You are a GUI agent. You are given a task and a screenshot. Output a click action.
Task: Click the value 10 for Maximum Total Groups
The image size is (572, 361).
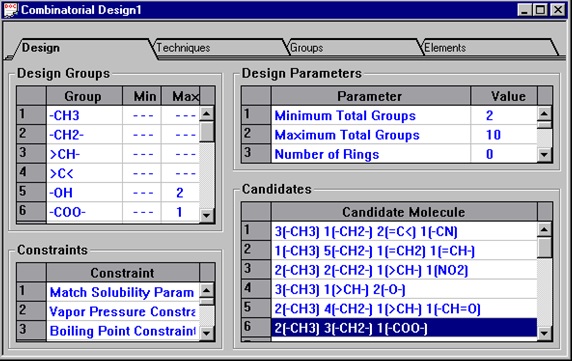point(504,135)
